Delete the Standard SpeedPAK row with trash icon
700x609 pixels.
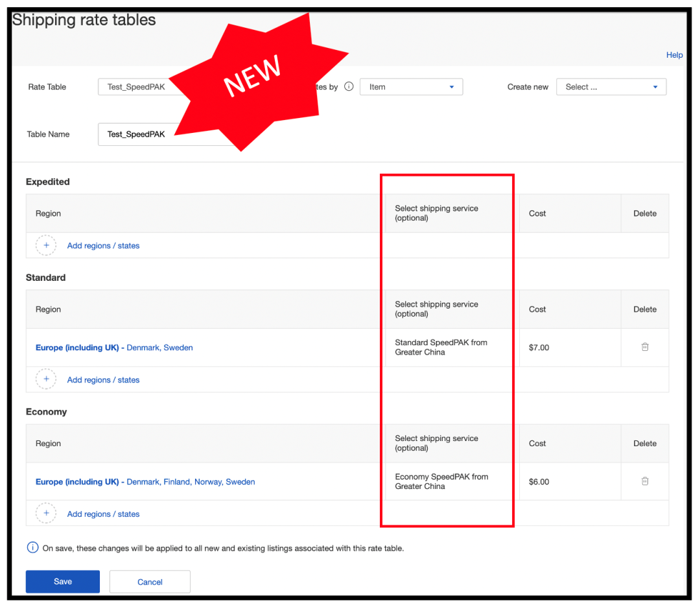point(645,347)
